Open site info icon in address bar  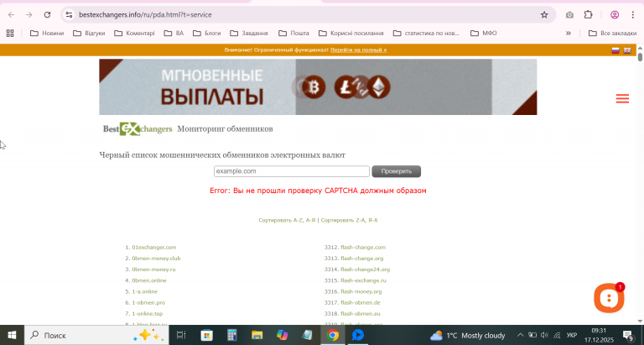pyautogui.click(x=69, y=15)
